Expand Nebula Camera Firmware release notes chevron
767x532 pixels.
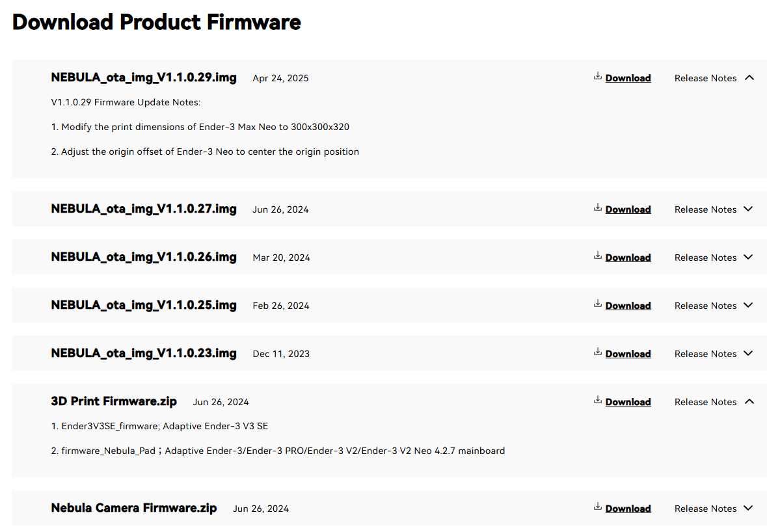click(x=748, y=509)
